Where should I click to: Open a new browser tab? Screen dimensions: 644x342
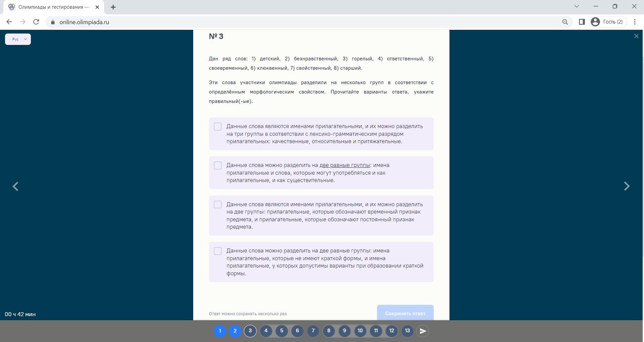[x=113, y=7]
